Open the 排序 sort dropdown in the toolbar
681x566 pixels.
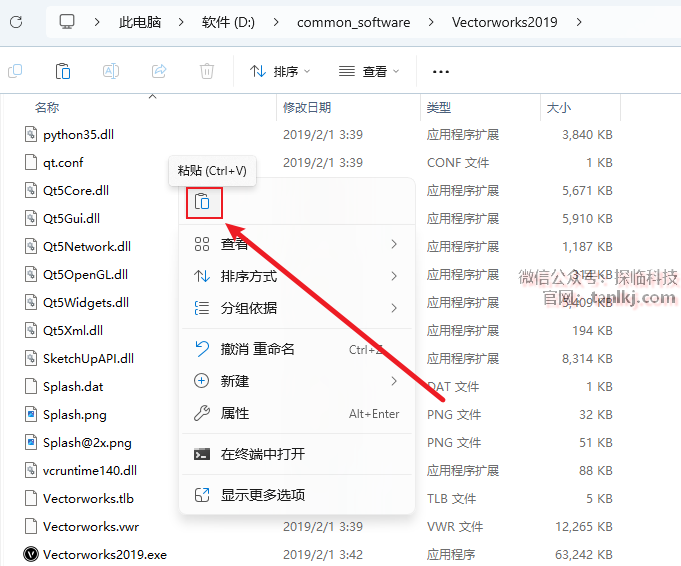(280, 71)
